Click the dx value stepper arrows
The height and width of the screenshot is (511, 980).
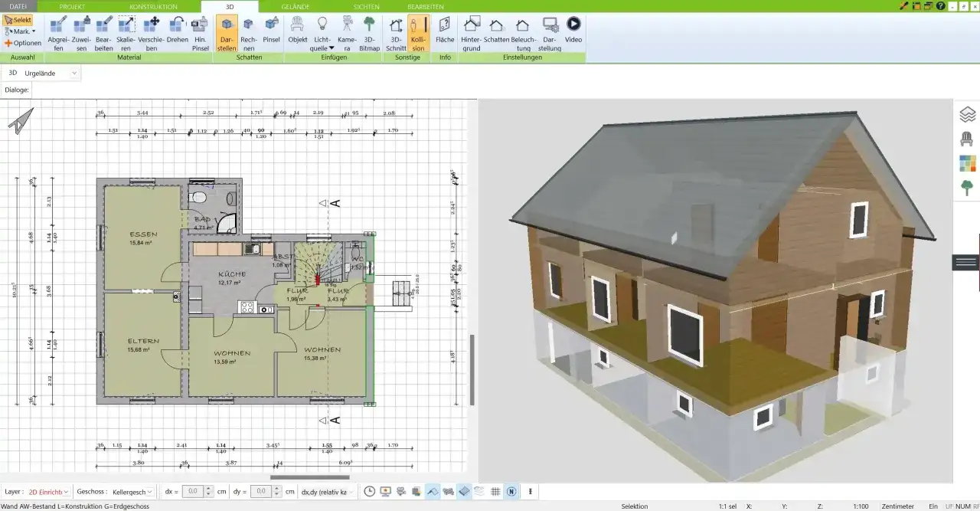click(x=209, y=491)
